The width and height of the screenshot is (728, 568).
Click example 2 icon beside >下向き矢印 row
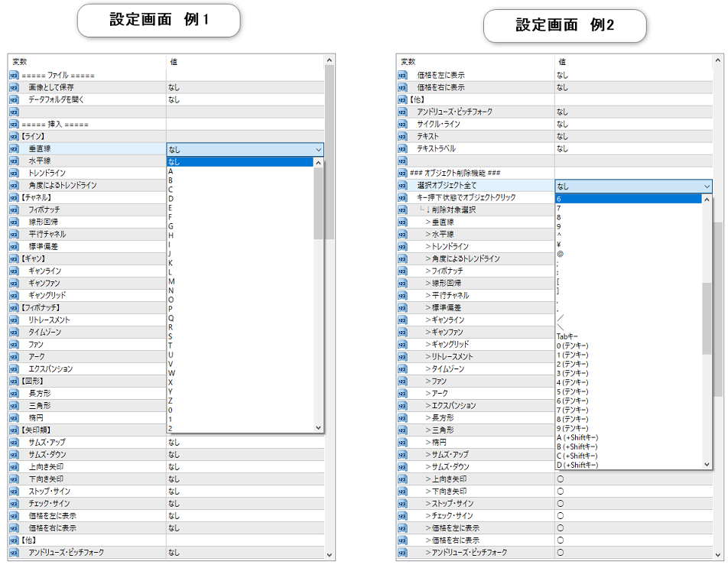402,492
